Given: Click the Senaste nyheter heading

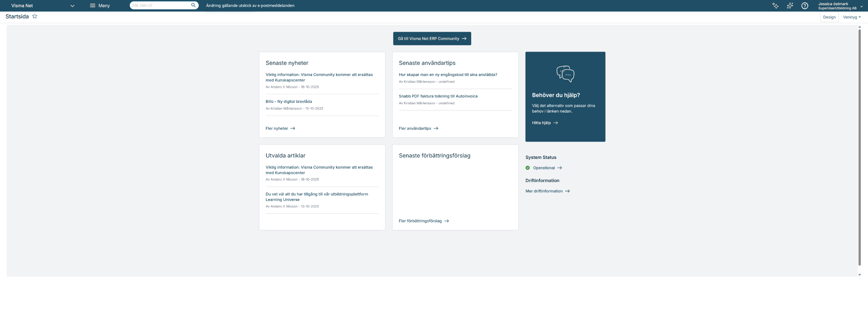Looking at the screenshot, I should pos(287,63).
